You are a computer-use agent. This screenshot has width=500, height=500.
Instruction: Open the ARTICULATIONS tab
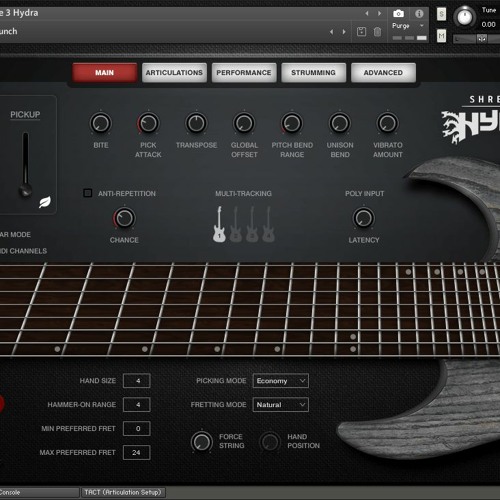pos(174,73)
